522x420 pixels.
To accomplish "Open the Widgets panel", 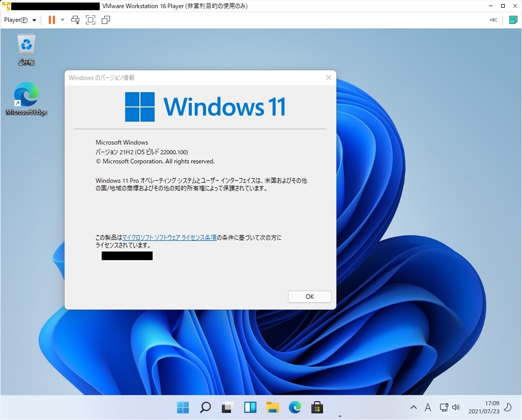I will pyautogui.click(x=250, y=407).
